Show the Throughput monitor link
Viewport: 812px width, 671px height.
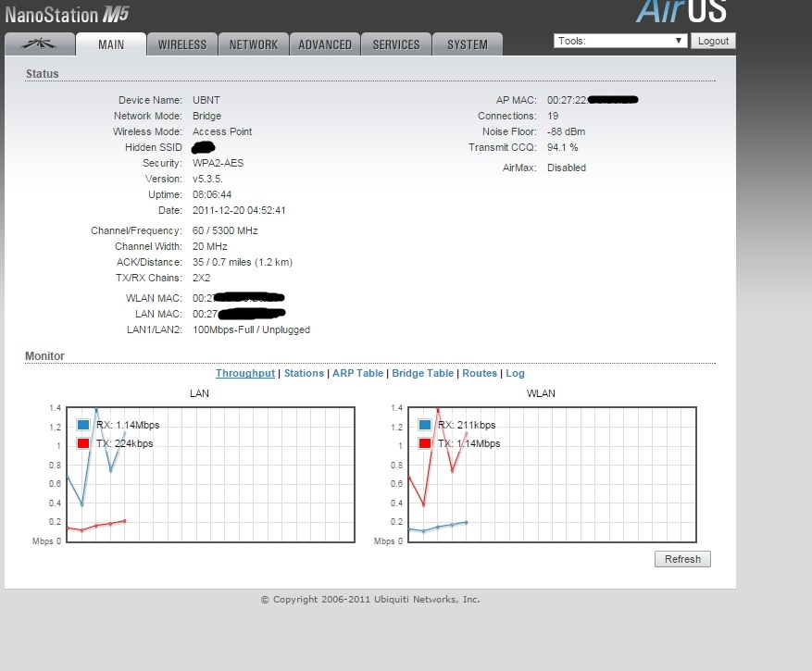tap(245, 373)
